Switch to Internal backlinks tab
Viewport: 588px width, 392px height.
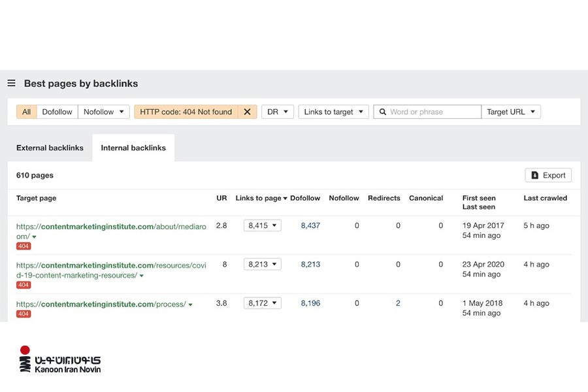(133, 148)
